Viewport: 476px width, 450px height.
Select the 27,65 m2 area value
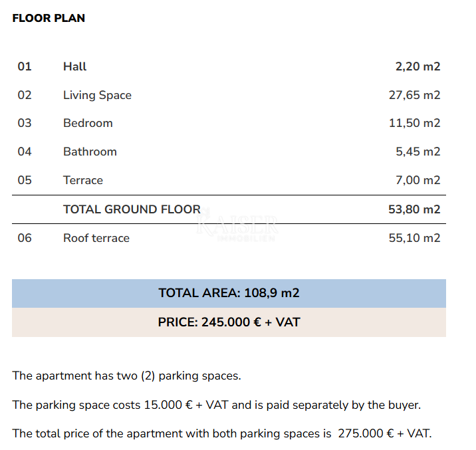pos(414,95)
